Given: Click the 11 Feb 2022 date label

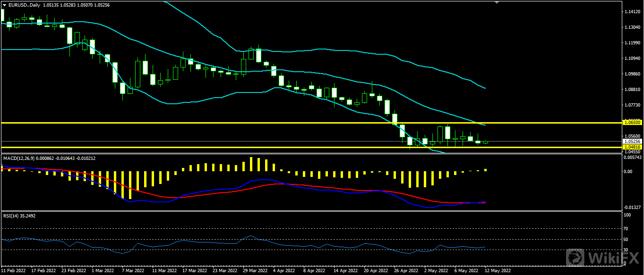Looking at the screenshot, I should [x=15, y=271].
